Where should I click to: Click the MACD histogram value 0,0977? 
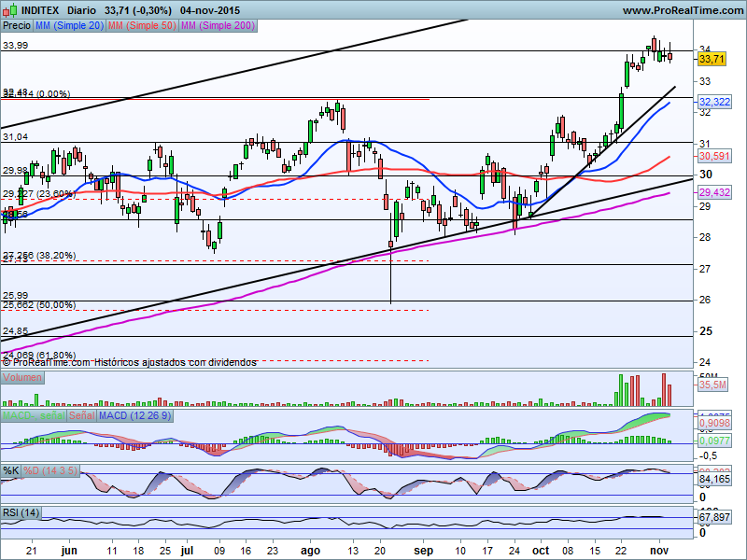coord(714,441)
